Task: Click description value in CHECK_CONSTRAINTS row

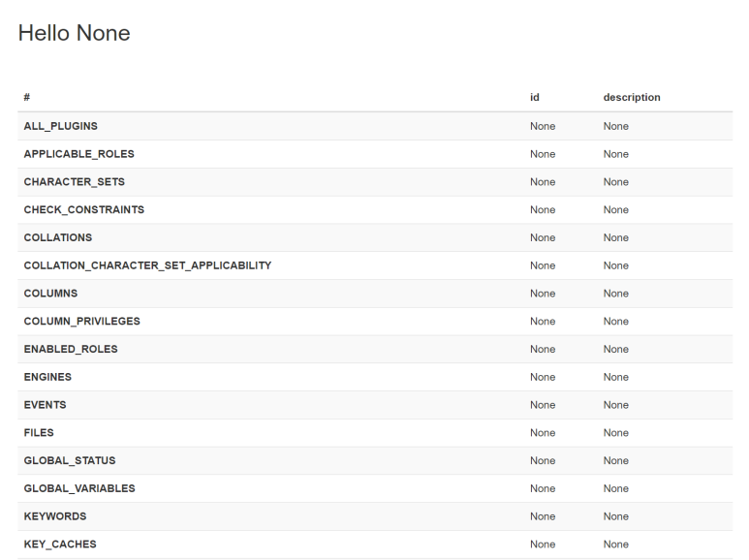Action: 615,210
